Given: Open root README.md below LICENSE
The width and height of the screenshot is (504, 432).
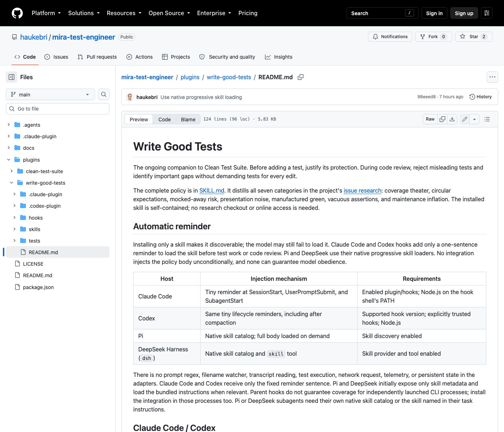Looking at the screenshot, I should 37,275.
